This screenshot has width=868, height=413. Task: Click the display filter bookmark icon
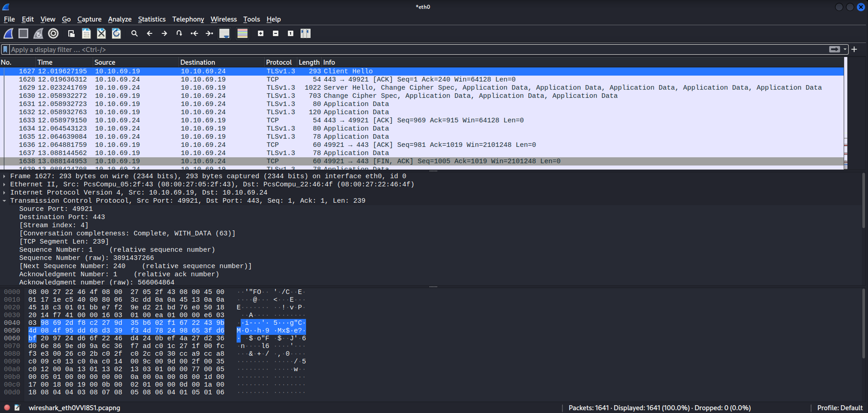6,50
